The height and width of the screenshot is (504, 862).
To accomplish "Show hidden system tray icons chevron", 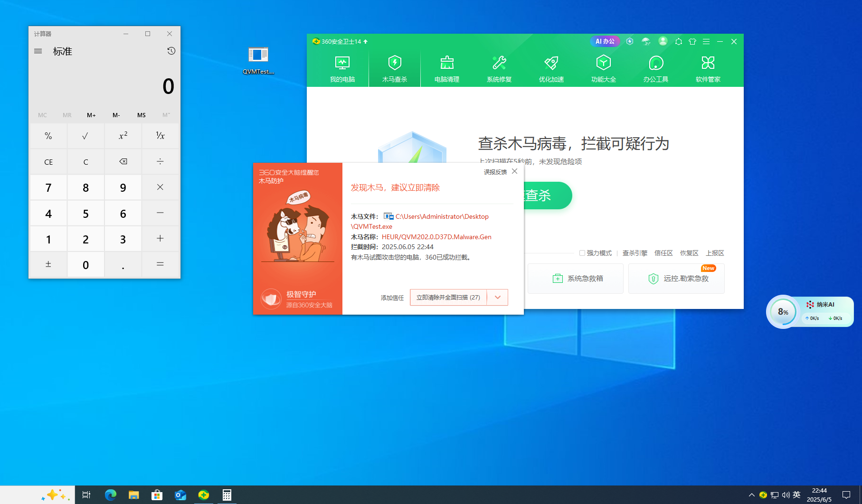I will 751,495.
